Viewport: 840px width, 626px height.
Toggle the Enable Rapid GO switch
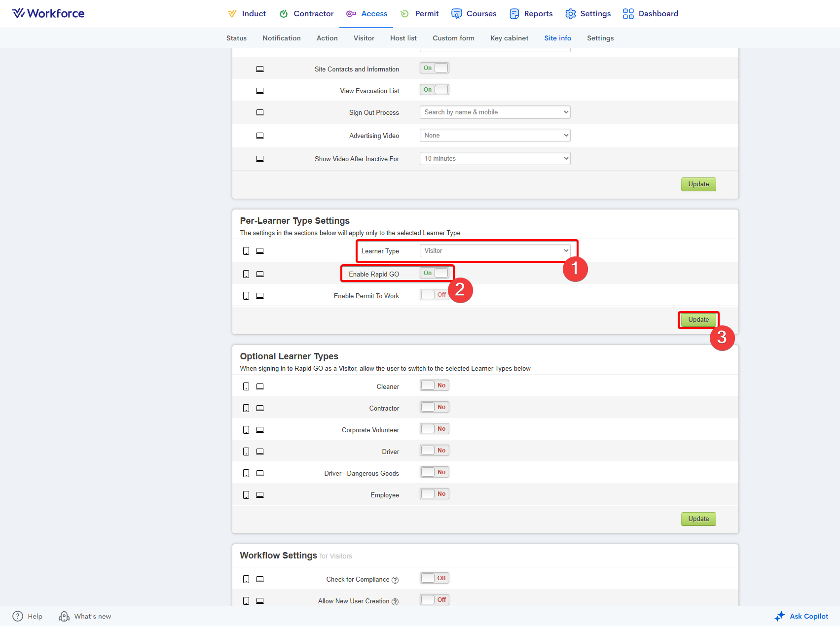coord(435,273)
